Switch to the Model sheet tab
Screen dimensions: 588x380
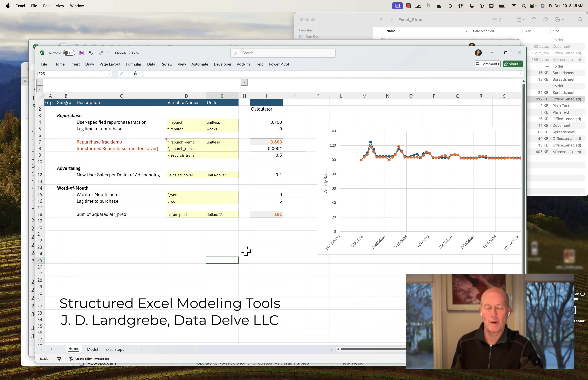coord(92,349)
